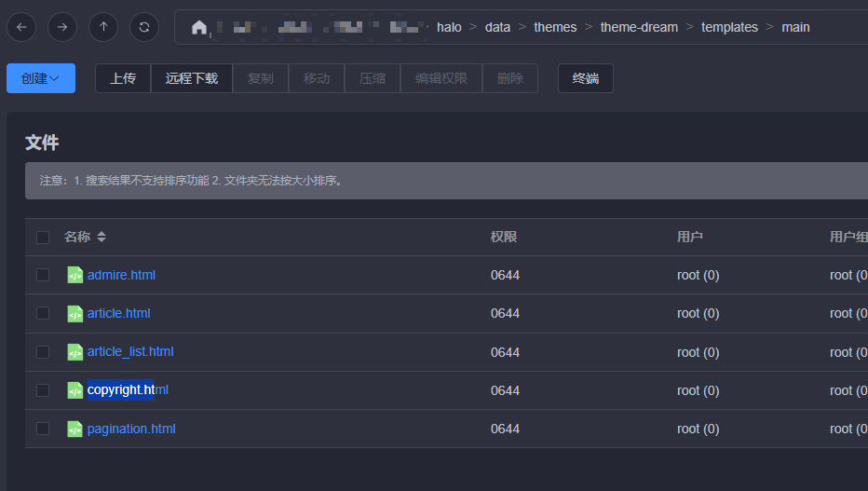Click the admire.html file icon
The height and width of the screenshot is (491, 868).
75,275
